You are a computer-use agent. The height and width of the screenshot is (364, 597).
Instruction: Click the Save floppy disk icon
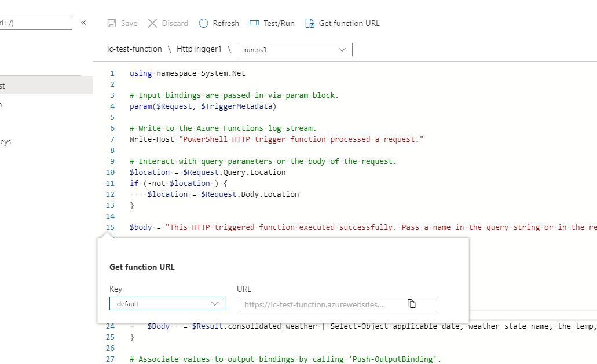click(112, 23)
